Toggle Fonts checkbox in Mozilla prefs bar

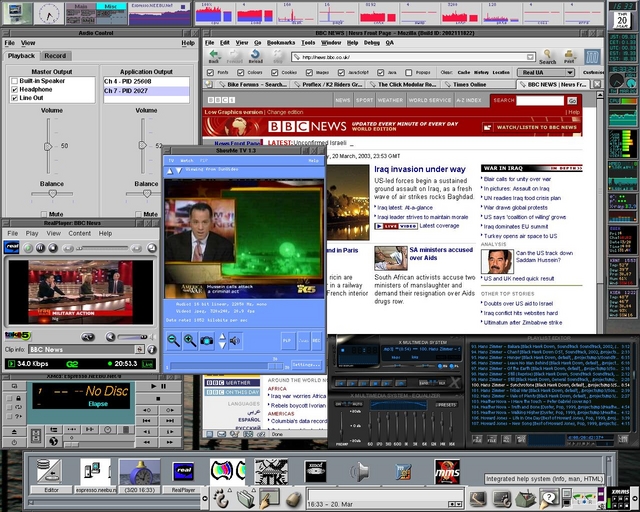(x=210, y=72)
